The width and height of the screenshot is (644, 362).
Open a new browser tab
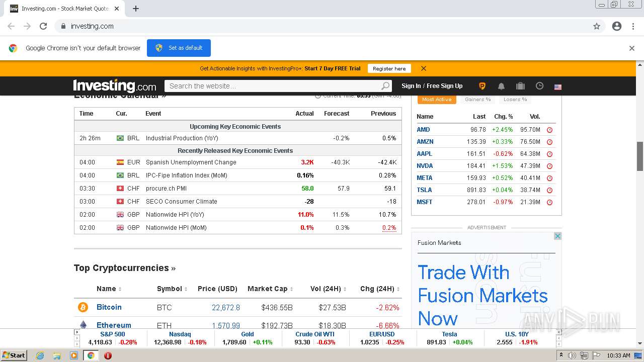point(136,9)
